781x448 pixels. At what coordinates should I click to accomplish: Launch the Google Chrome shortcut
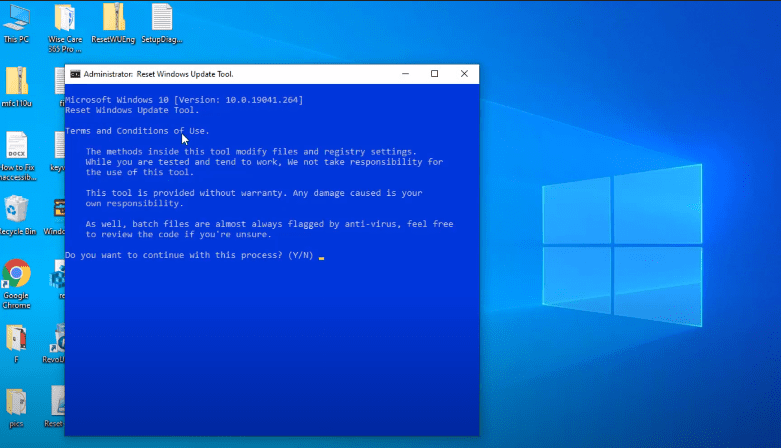(16, 284)
